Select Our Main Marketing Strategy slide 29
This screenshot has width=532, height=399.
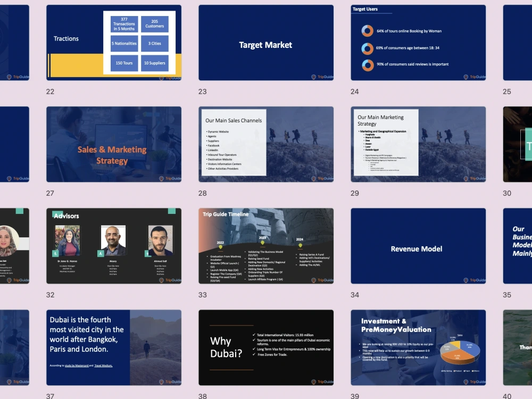(418, 144)
